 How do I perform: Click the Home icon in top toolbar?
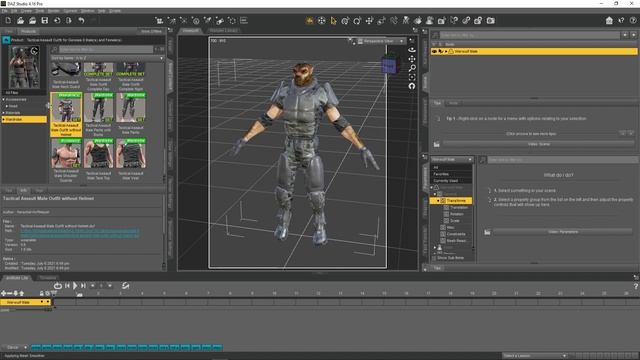(609, 21)
